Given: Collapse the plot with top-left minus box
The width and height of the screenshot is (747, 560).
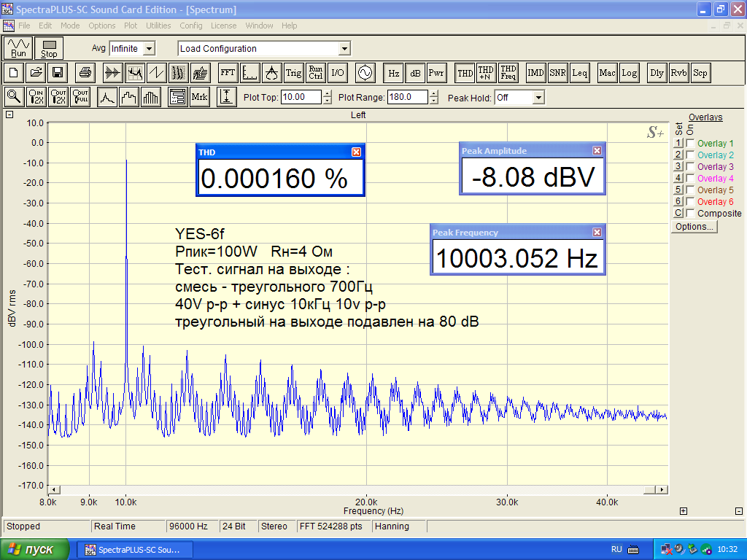Looking at the screenshot, I should pyautogui.click(x=9, y=114).
